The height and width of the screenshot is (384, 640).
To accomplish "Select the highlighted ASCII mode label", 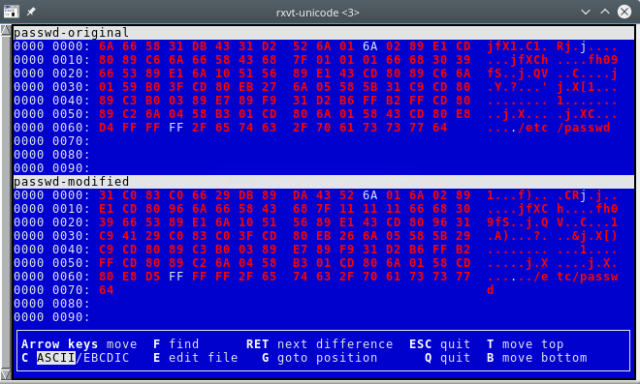I will coord(56,358).
